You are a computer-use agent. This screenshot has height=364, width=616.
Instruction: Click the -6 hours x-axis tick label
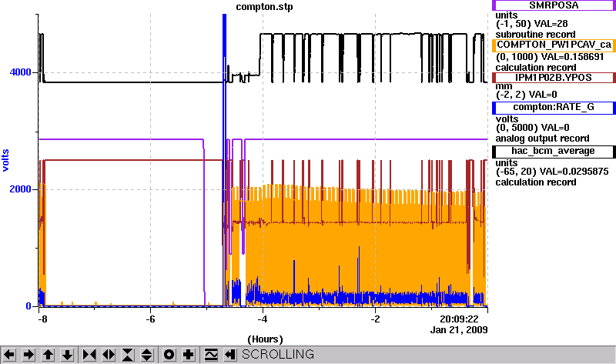pos(150,319)
